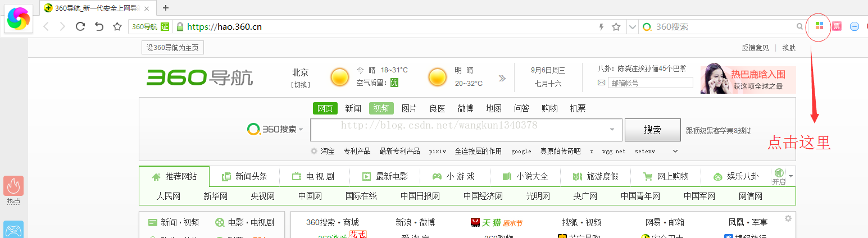
Task: Select the 问答 search tab
Action: (521, 108)
